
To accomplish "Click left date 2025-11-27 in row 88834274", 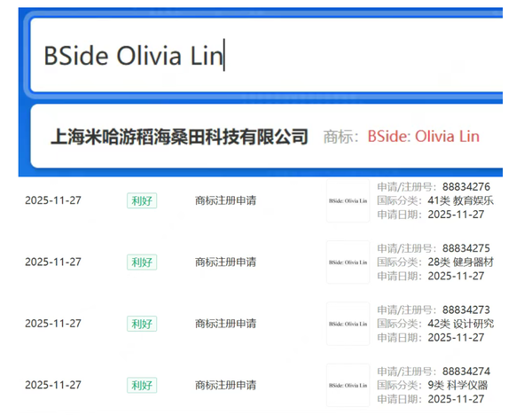I will coord(53,385).
